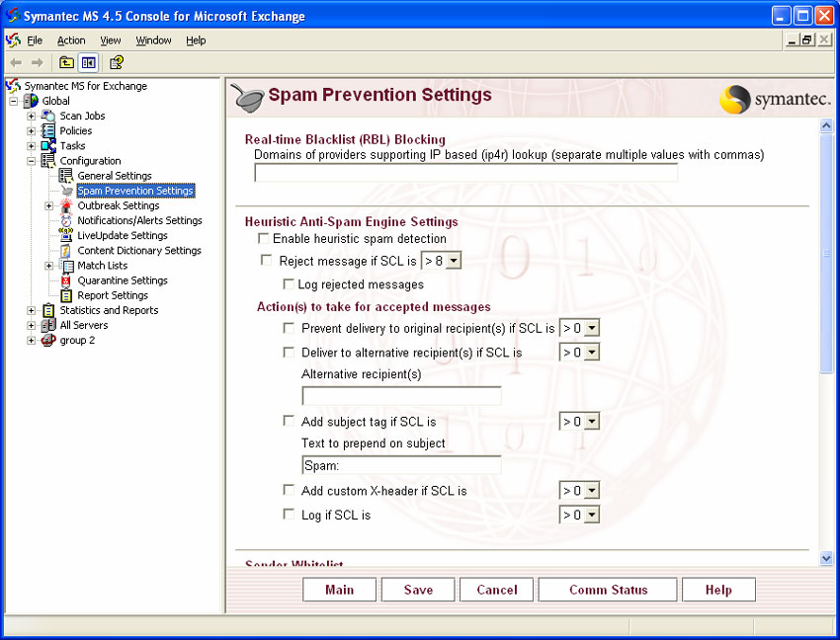
Task: Check Log rejected messages
Action: (x=289, y=283)
